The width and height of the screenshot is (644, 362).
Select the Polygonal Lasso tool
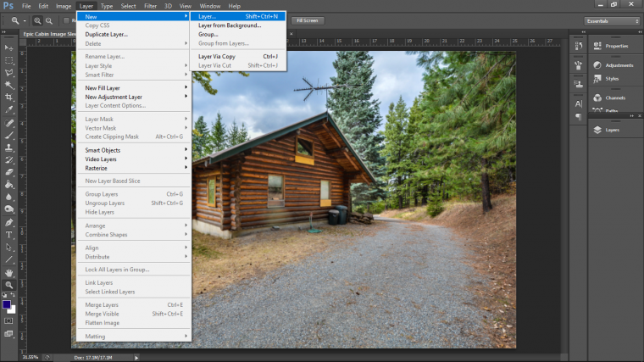click(8, 73)
